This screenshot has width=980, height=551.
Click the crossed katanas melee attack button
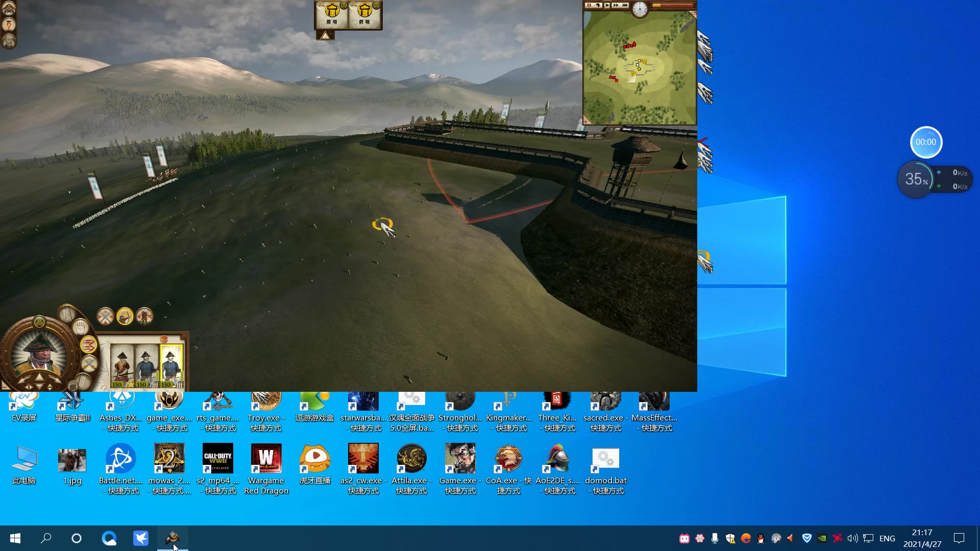(88, 364)
